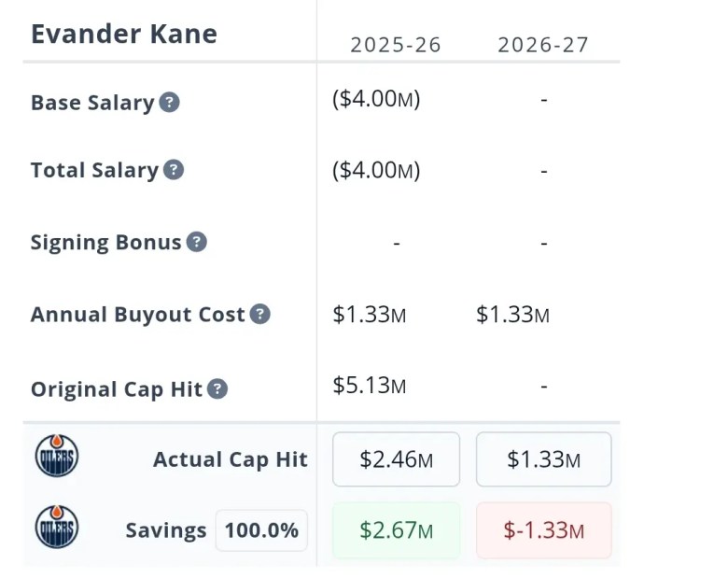The width and height of the screenshot is (728, 578).
Task: Click the Oilers logo beside Savings
Action: tap(57, 529)
